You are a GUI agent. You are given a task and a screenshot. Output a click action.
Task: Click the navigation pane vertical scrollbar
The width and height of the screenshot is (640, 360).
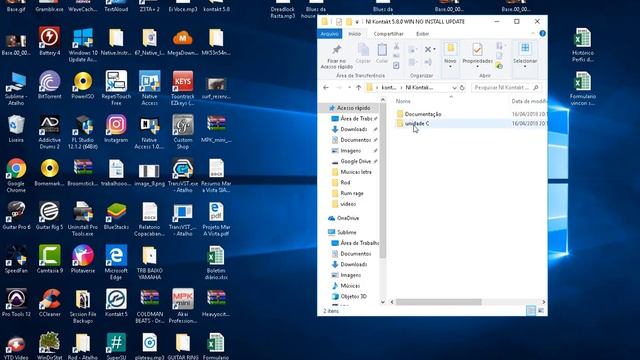(382, 182)
